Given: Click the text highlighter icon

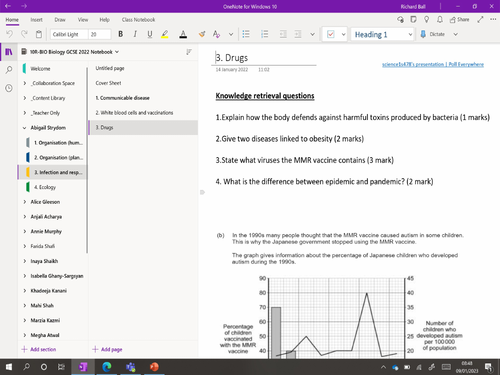Looking at the screenshot, I should pyautogui.click(x=165, y=34).
